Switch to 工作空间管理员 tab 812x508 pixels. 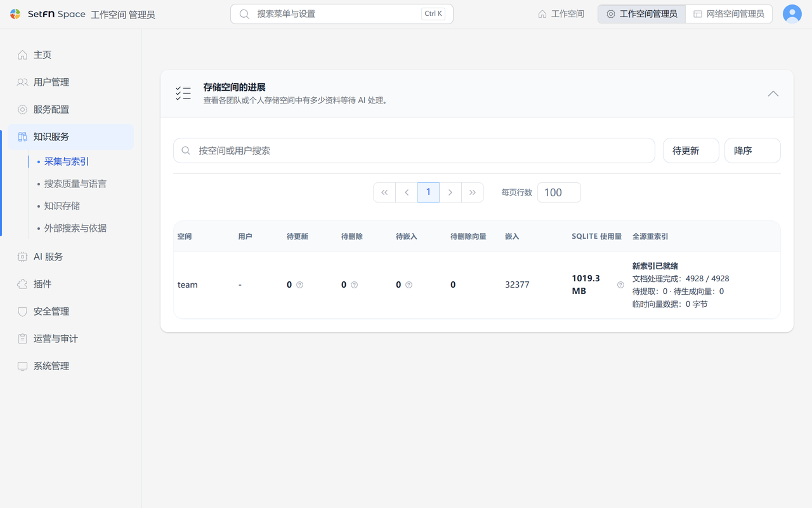tap(641, 14)
